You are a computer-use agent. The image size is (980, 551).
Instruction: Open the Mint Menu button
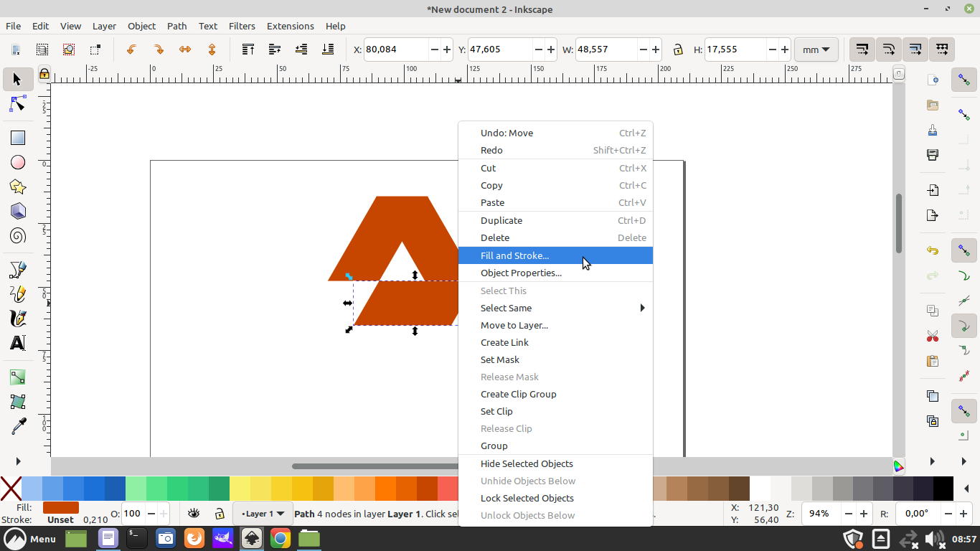31,539
